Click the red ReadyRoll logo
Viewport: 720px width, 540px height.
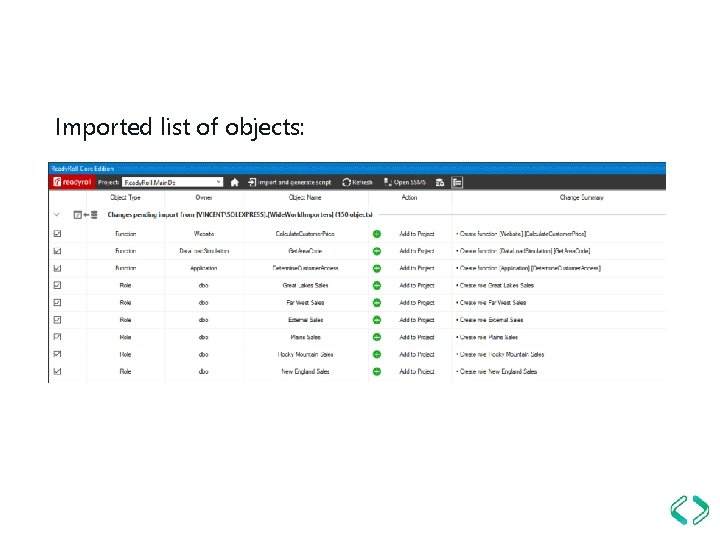[x=72, y=182]
